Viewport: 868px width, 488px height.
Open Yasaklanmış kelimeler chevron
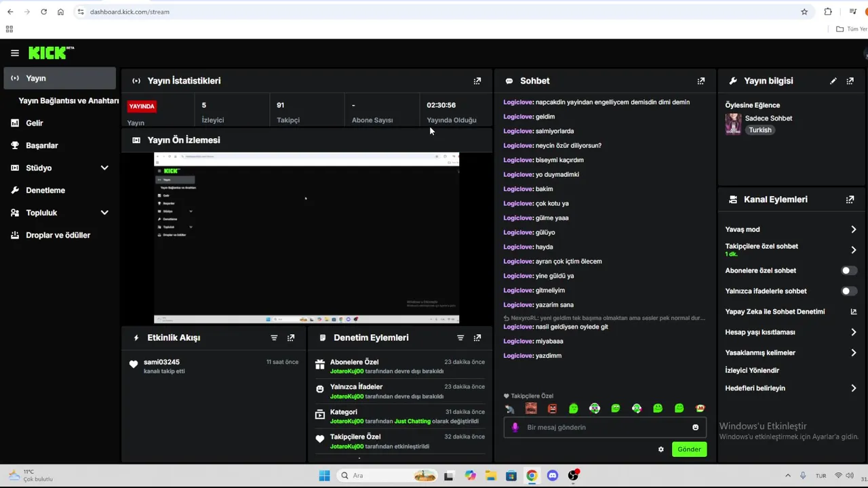854,352
